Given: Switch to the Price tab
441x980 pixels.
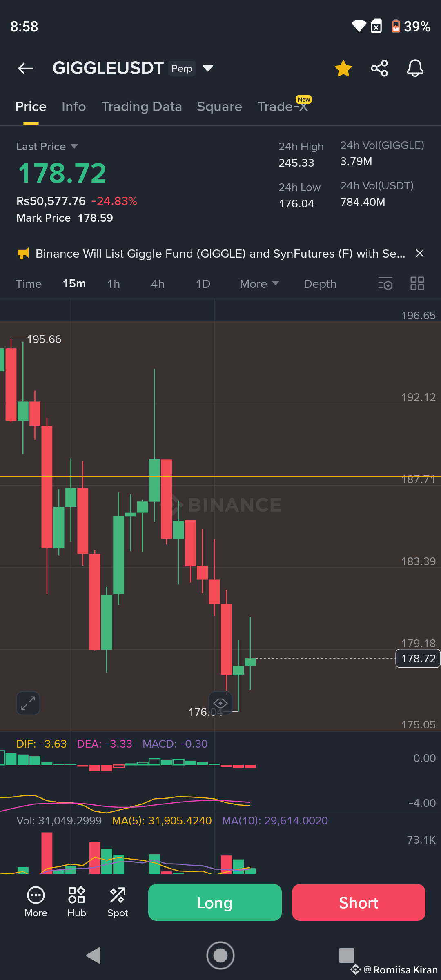Looking at the screenshot, I should 31,107.
